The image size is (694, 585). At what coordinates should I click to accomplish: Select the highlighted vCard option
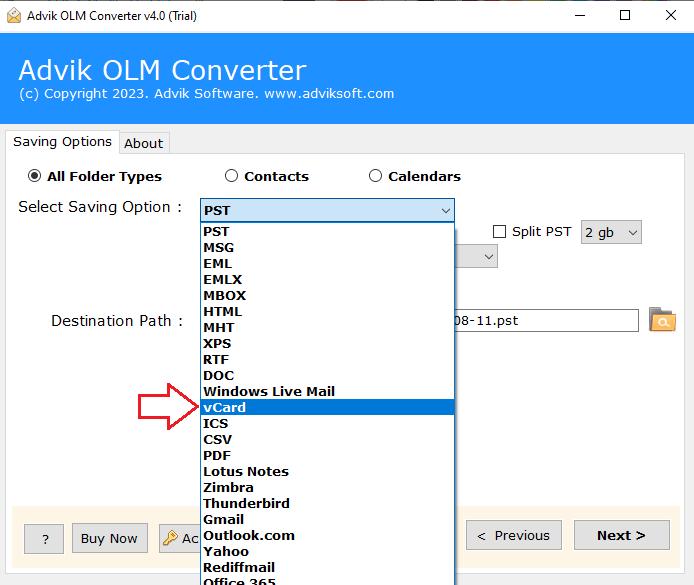pos(328,407)
